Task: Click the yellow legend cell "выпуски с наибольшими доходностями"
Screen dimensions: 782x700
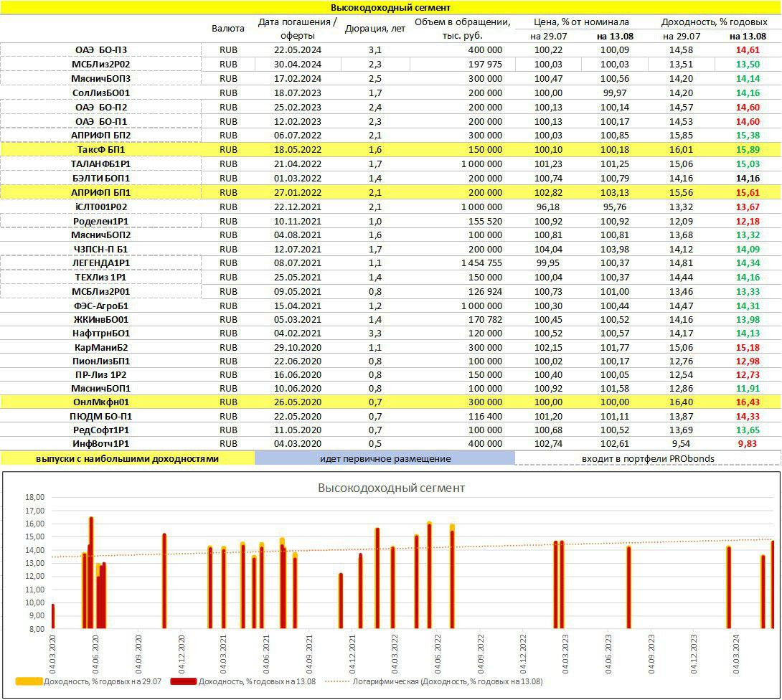Action: [x=128, y=459]
